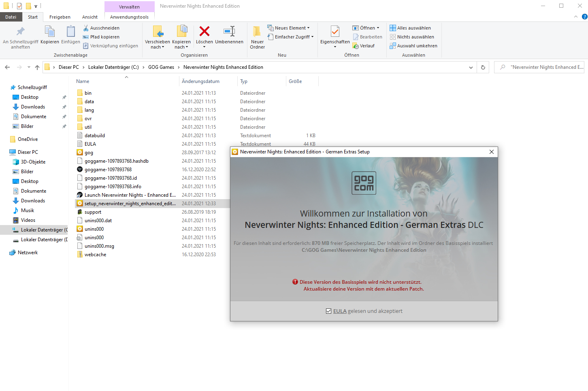This screenshot has width=588, height=391.
Task: Switch to the Freigeben tab
Action: click(x=60, y=17)
